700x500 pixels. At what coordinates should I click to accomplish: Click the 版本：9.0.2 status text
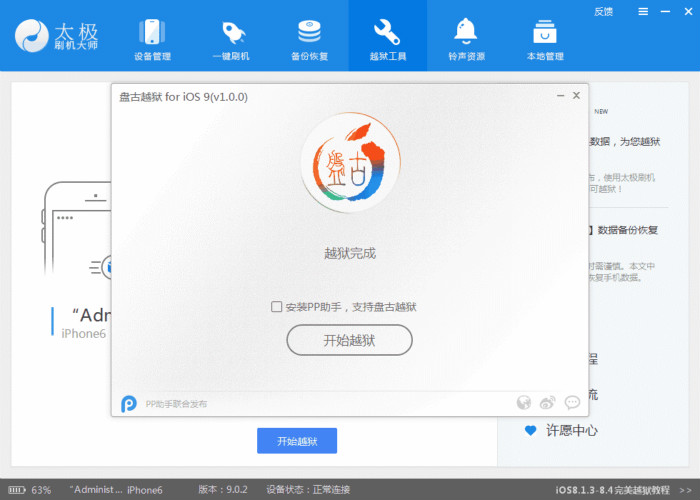click(223, 490)
